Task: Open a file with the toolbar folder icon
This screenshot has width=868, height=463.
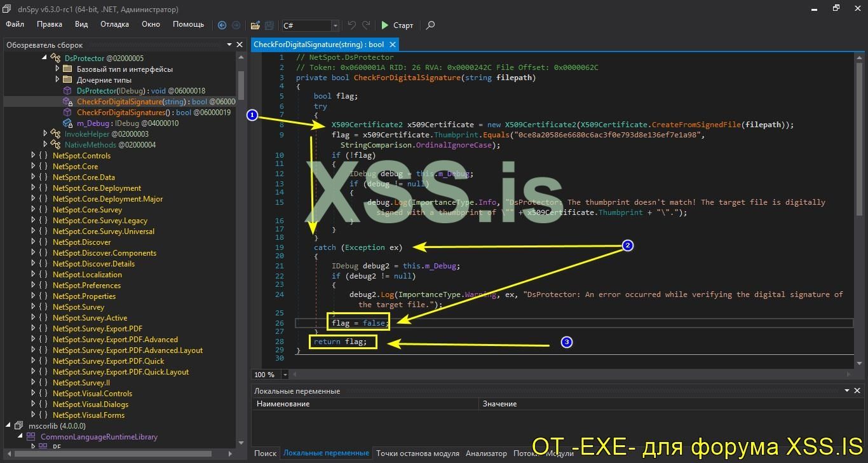Action: coord(255,25)
